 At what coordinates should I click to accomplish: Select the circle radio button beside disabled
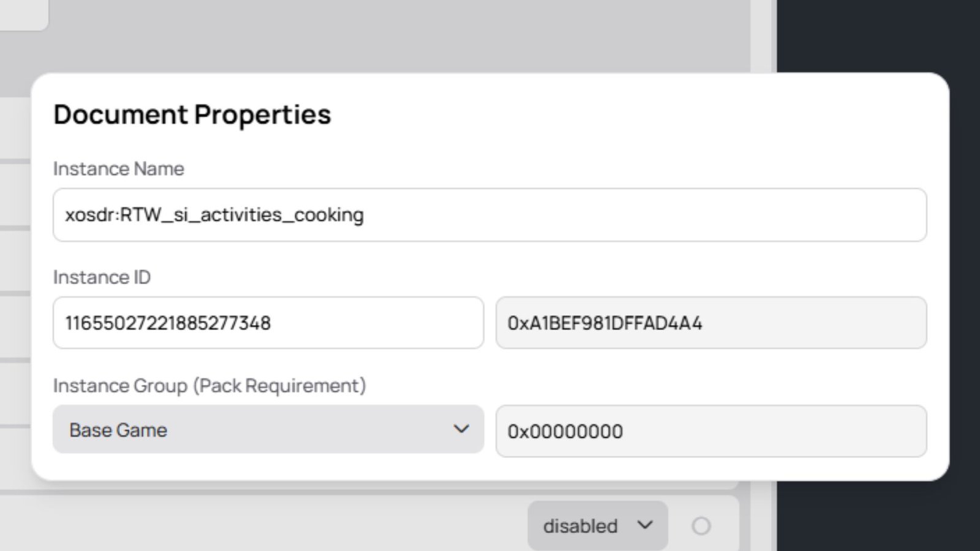point(701,526)
